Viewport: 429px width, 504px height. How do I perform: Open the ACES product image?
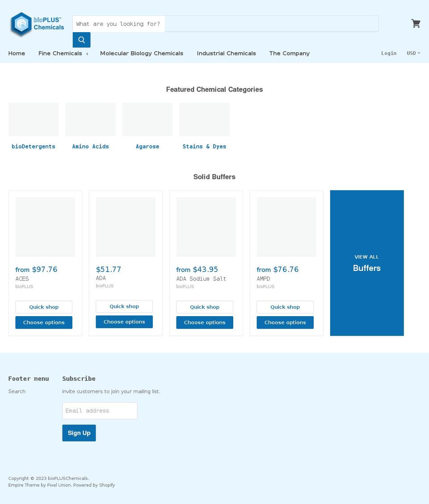click(45, 227)
